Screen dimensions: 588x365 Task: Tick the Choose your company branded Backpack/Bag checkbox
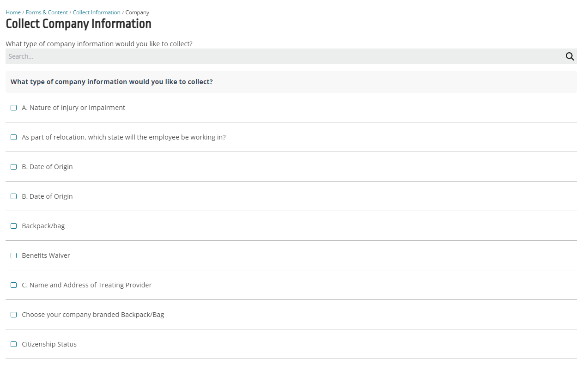pos(13,315)
